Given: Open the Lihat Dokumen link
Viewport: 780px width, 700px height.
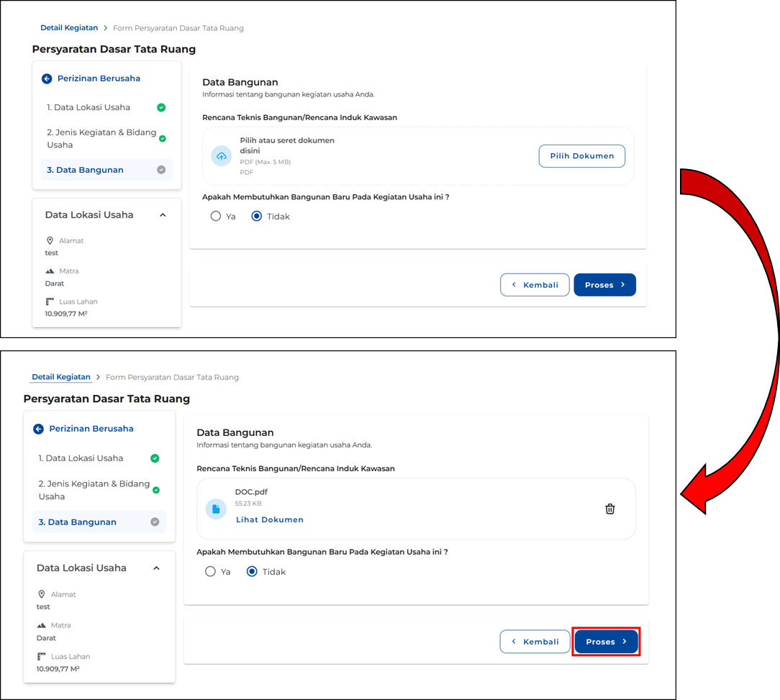Looking at the screenshot, I should click(269, 519).
